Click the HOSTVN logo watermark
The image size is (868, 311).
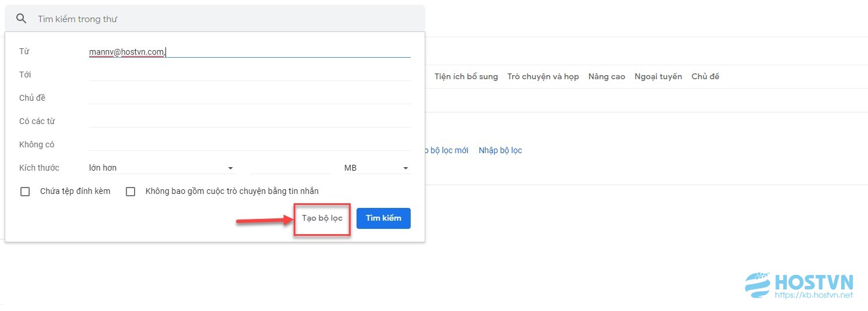[x=799, y=285]
